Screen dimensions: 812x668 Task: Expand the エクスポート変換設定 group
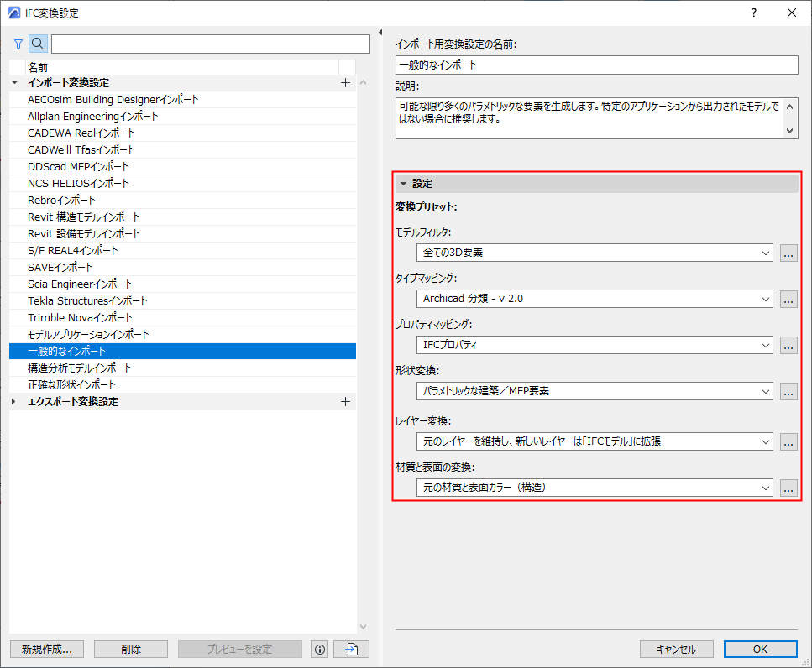[x=14, y=401]
